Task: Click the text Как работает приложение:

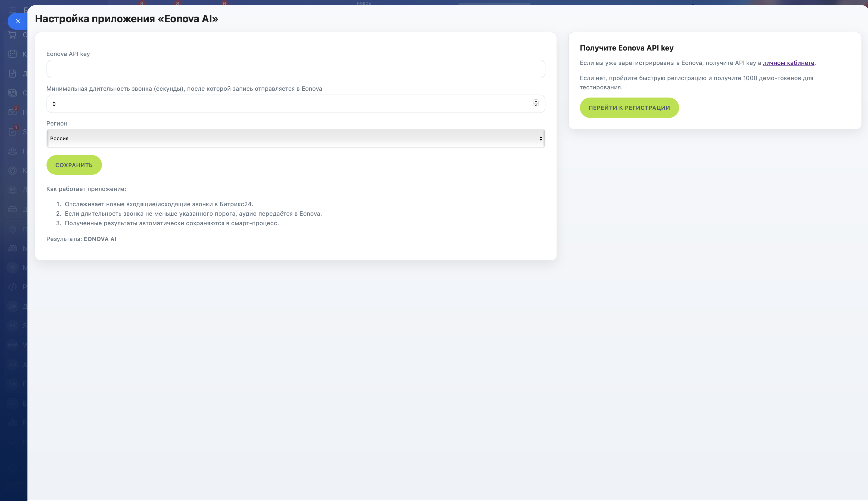Action: [86, 189]
